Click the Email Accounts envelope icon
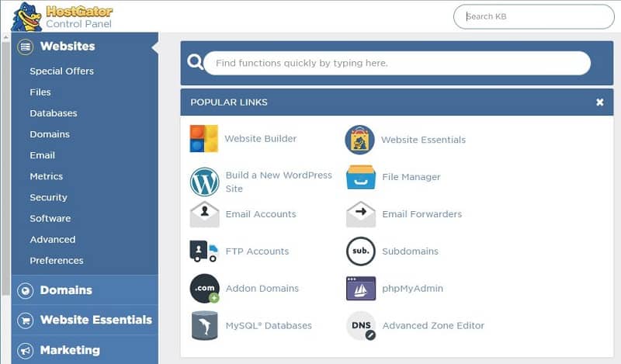Screen dimensions: 621x364 pyautogui.click(x=204, y=214)
